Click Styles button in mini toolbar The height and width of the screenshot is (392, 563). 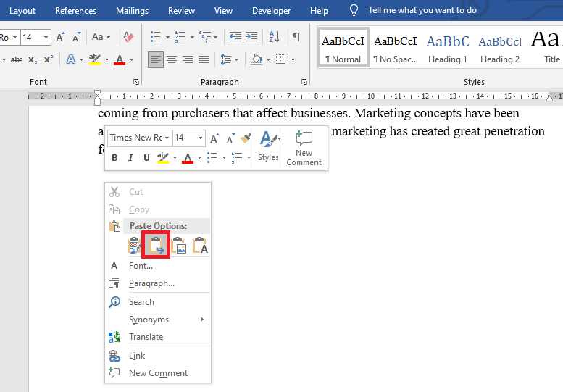(x=269, y=147)
